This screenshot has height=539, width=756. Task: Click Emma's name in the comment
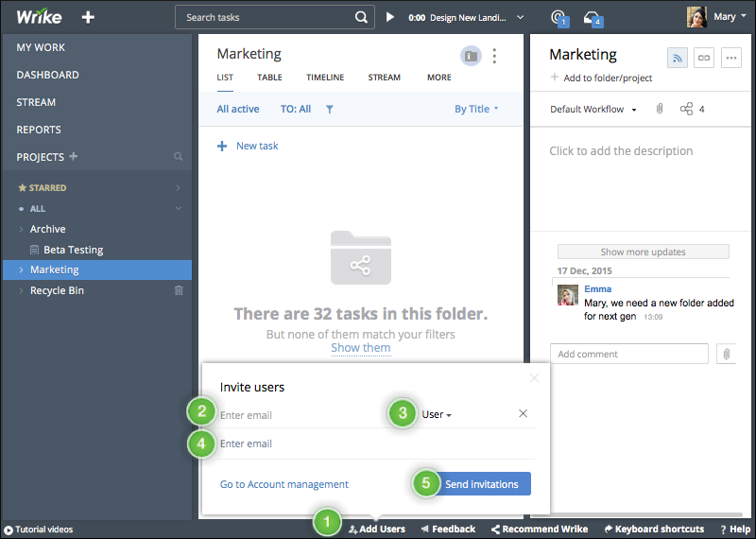[598, 289]
